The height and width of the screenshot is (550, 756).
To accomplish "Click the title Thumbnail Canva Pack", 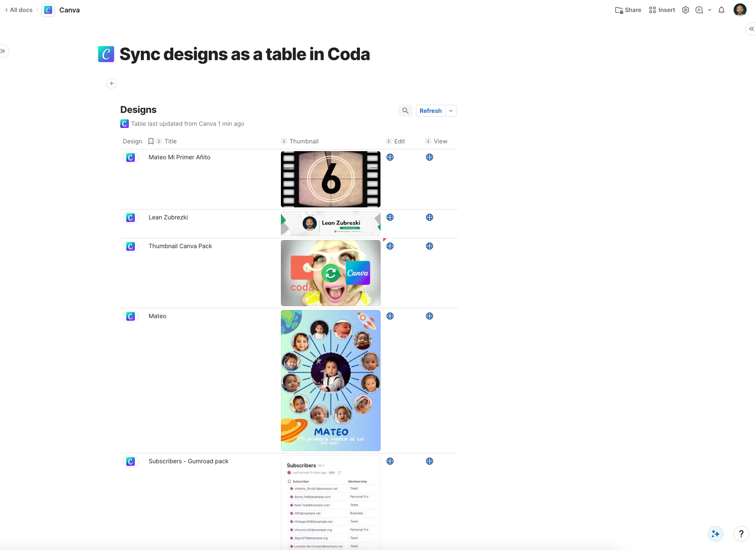I will 180,246.
